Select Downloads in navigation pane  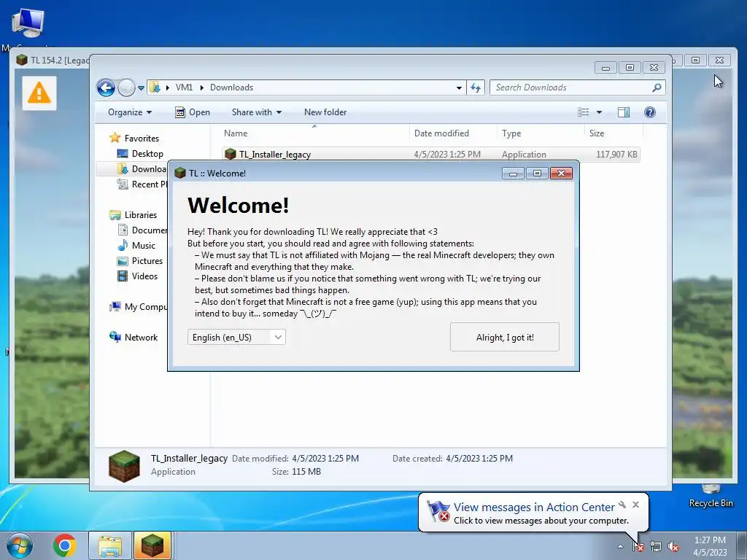[x=142, y=169]
